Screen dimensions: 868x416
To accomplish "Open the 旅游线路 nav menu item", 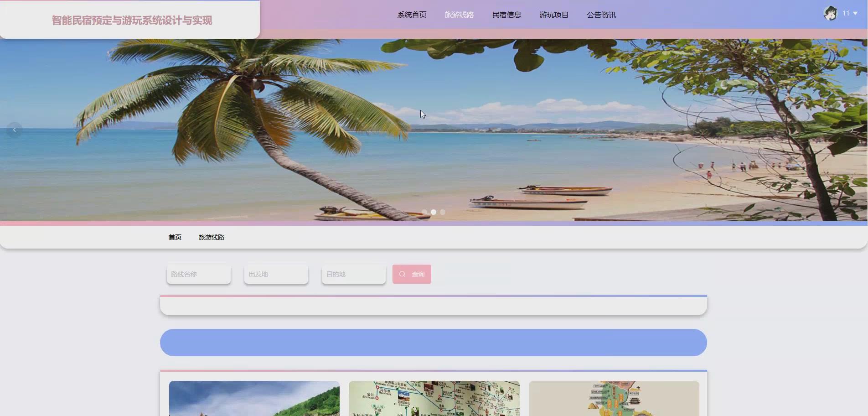I will pyautogui.click(x=459, y=15).
